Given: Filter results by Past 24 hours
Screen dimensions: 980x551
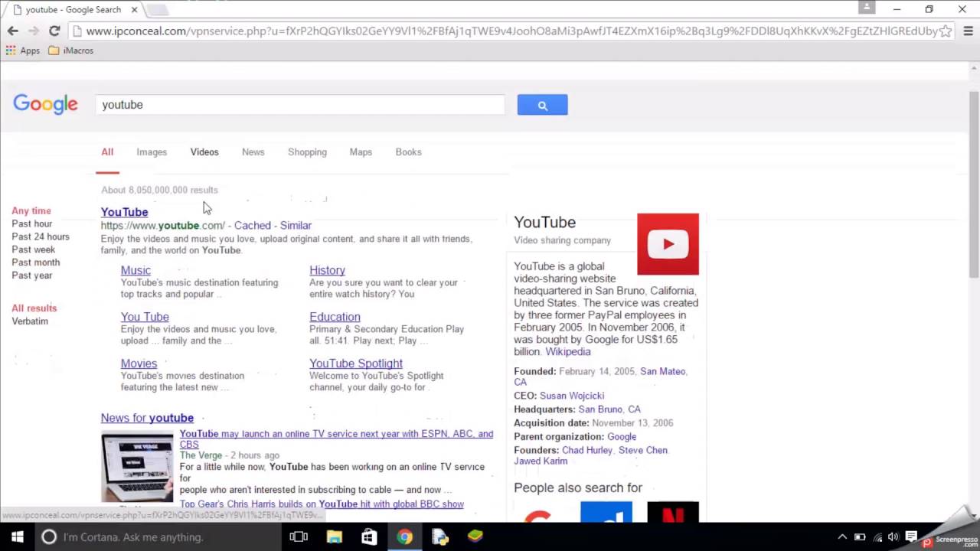Looking at the screenshot, I should [x=41, y=236].
